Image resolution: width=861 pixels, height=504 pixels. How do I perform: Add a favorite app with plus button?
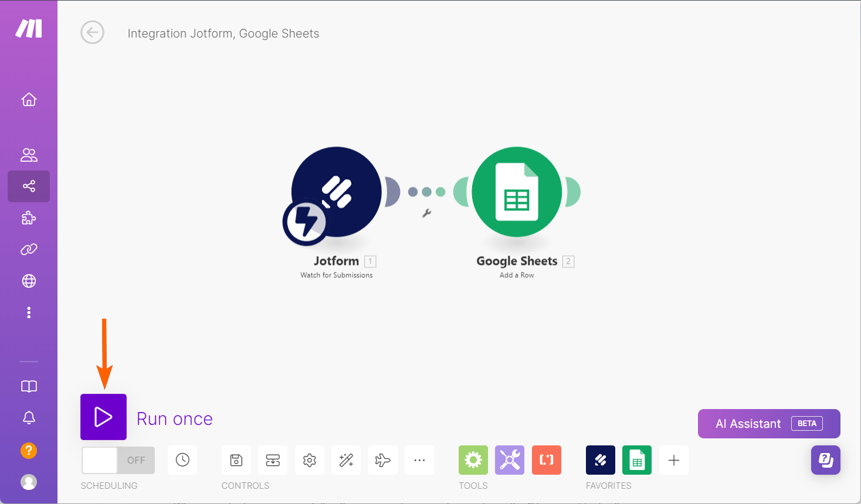click(674, 460)
